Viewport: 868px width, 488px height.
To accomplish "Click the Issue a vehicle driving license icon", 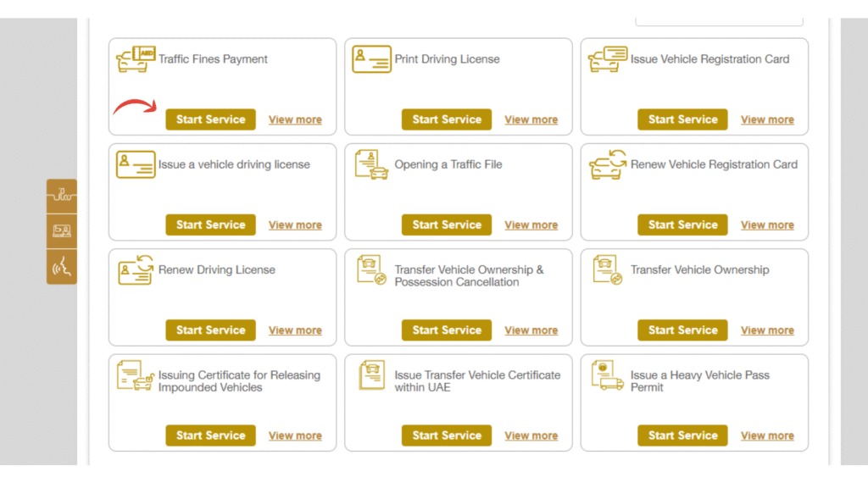I will (136, 164).
